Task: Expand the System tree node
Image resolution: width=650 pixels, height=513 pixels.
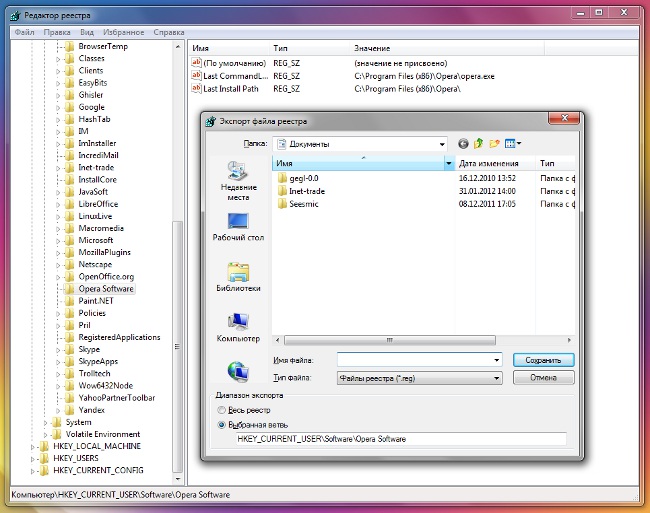Action: click(46, 423)
